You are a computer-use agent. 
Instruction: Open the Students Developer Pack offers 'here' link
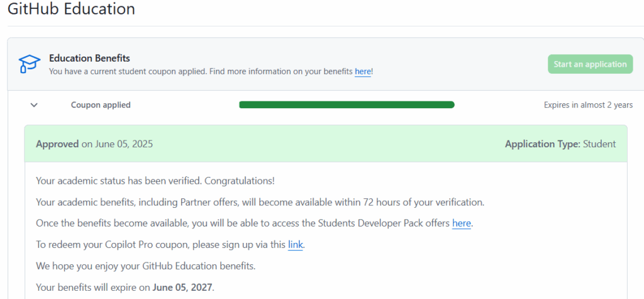[461, 223]
